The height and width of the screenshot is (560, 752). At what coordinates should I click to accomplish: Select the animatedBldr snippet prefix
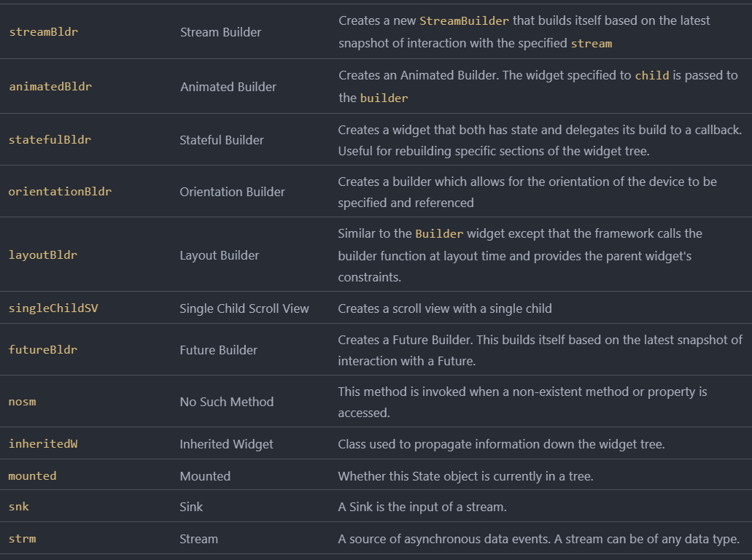coord(50,87)
